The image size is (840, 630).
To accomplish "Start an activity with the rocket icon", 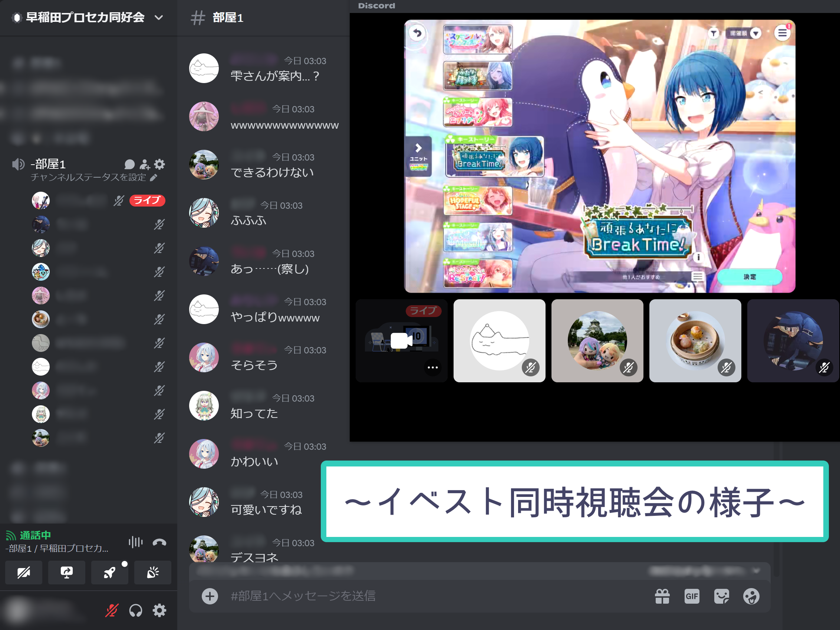I will pyautogui.click(x=109, y=572).
